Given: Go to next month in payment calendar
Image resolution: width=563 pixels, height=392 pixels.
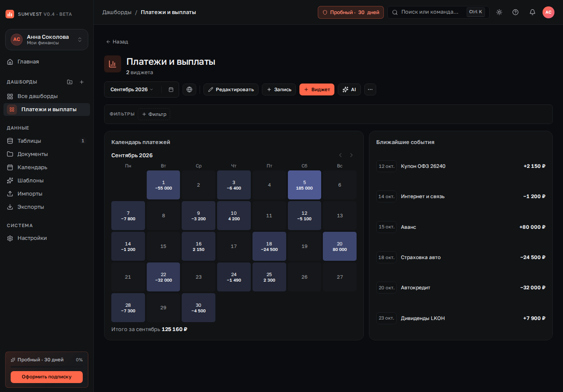Looking at the screenshot, I should click(351, 155).
